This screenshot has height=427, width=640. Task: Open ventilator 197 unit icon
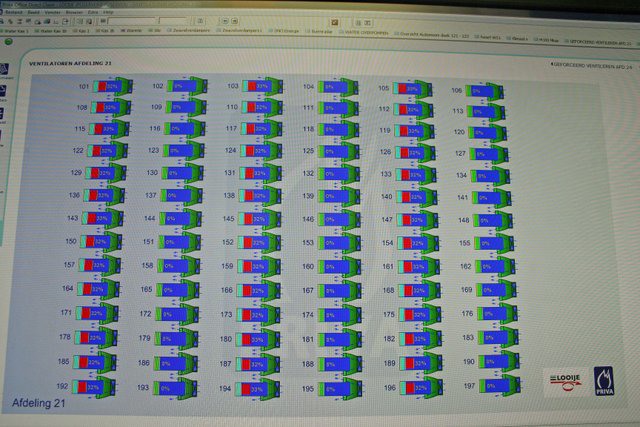coord(492,384)
